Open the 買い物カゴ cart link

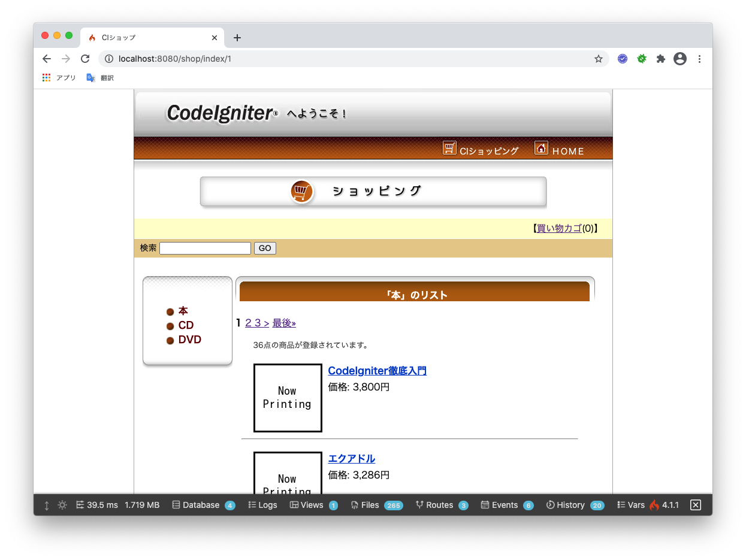click(x=559, y=228)
